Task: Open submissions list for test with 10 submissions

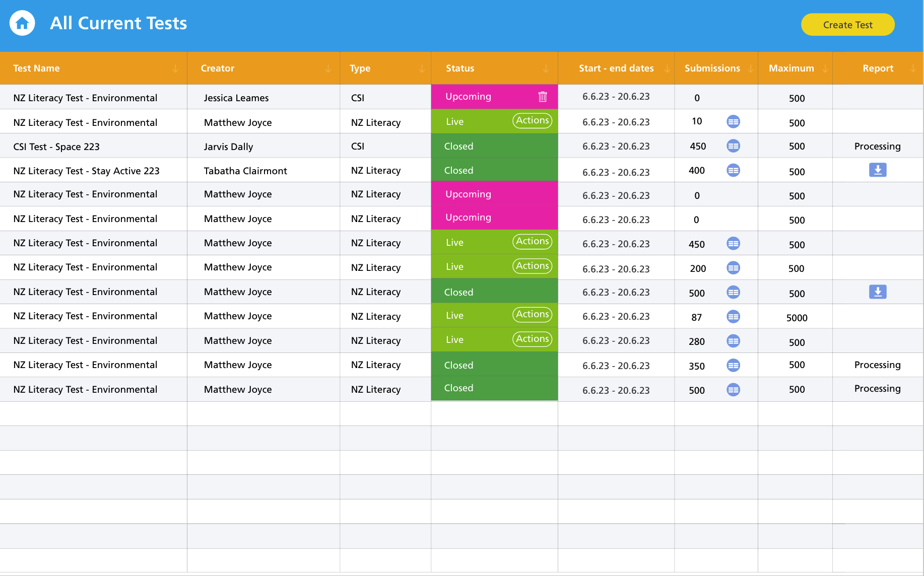Action: 733,121
